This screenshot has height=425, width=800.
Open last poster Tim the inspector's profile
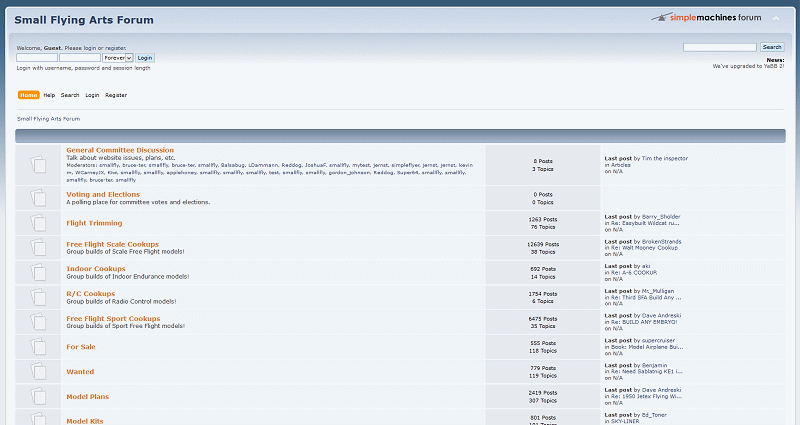pyautogui.click(x=665, y=159)
